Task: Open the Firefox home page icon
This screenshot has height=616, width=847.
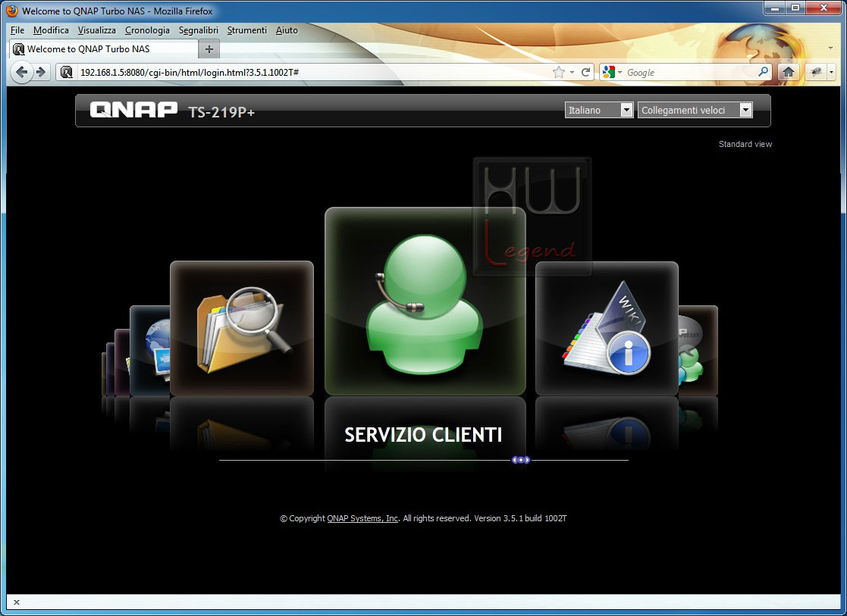Action: [788, 72]
